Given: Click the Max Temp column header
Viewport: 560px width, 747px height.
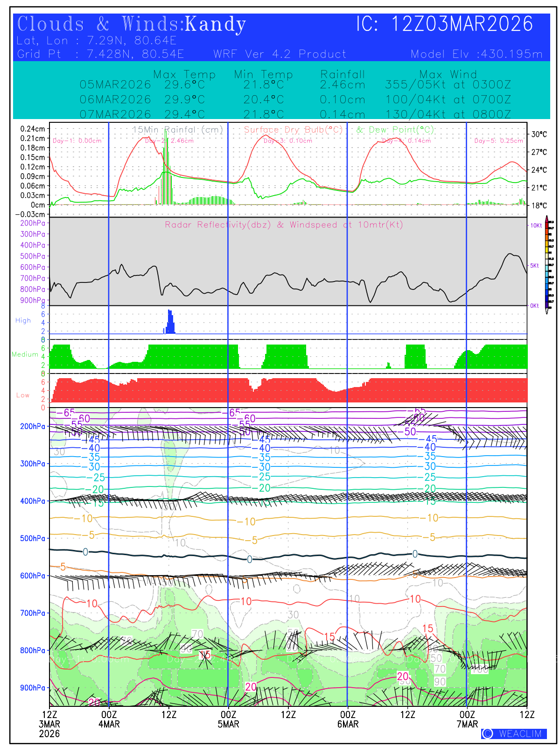Looking at the screenshot, I should (x=184, y=74).
